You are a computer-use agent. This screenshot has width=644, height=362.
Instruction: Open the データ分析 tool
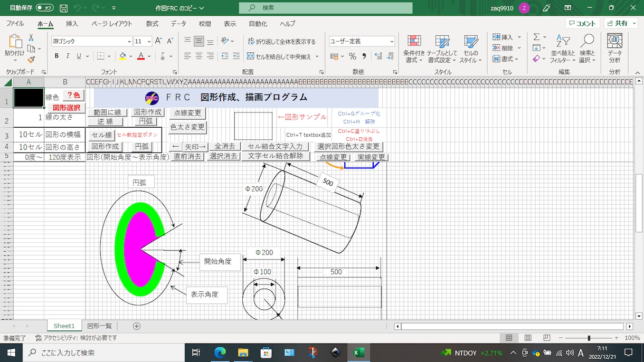(614, 48)
